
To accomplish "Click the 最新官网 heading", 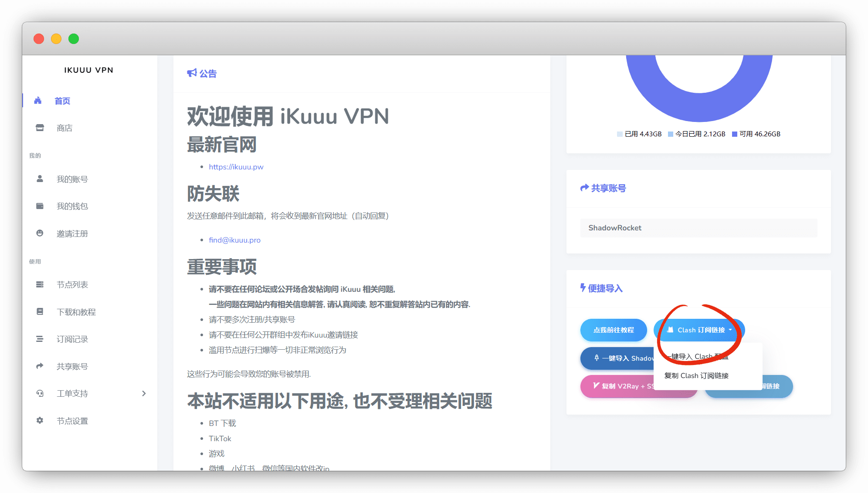I will point(222,145).
